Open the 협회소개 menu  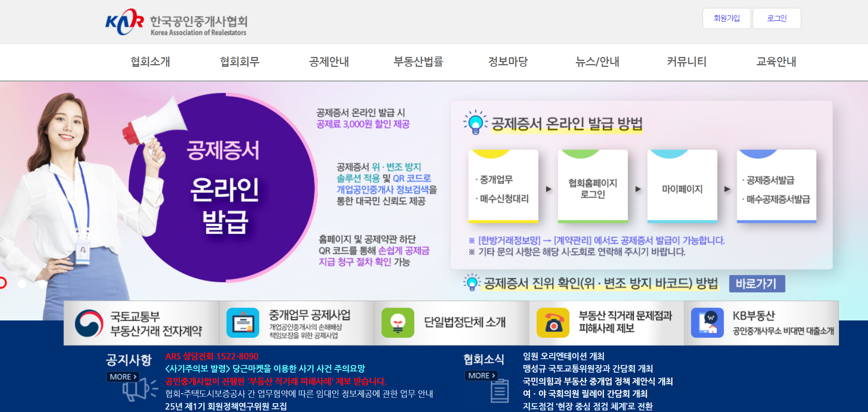point(150,62)
